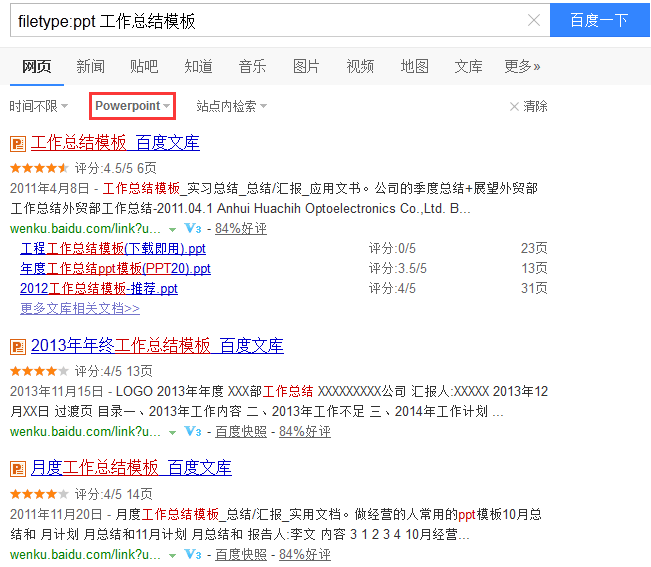651x567 pixels.
Task: Open 2012工作总结模板-推荐.ppt link
Action: pyautogui.click(x=99, y=288)
